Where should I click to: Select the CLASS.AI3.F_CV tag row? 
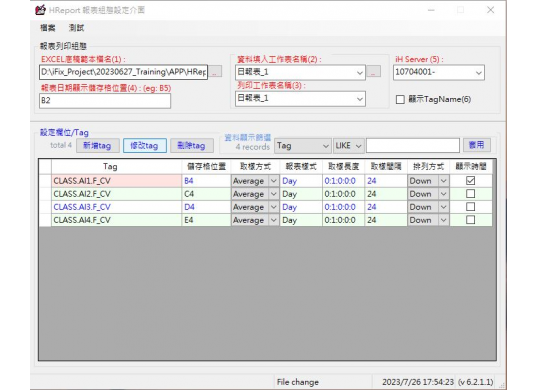tap(117, 207)
